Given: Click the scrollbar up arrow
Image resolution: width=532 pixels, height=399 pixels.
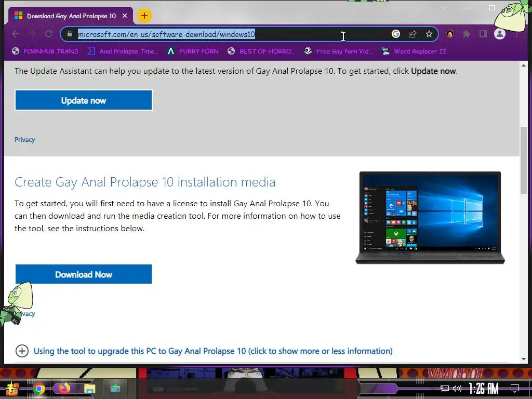Looking at the screenshot, I should (524, 65).
